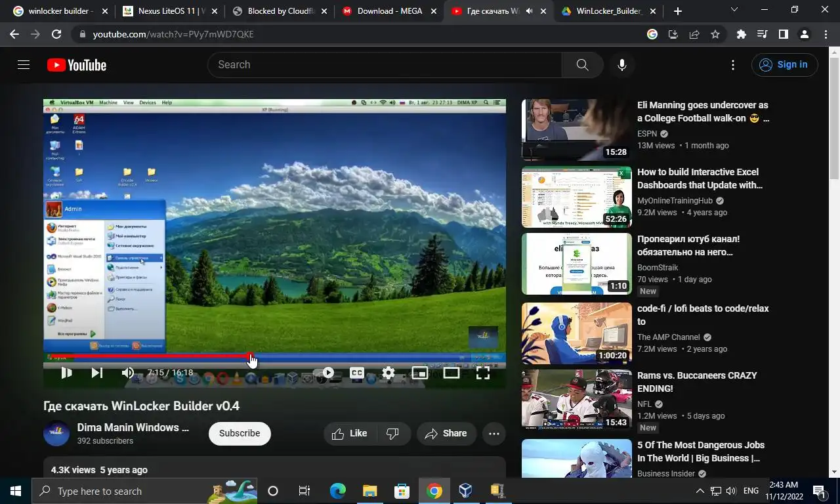Image resolution: width=840 pixels, height=504 pixels.
Task: Click the taskbar search box
Action: point(144,491)
